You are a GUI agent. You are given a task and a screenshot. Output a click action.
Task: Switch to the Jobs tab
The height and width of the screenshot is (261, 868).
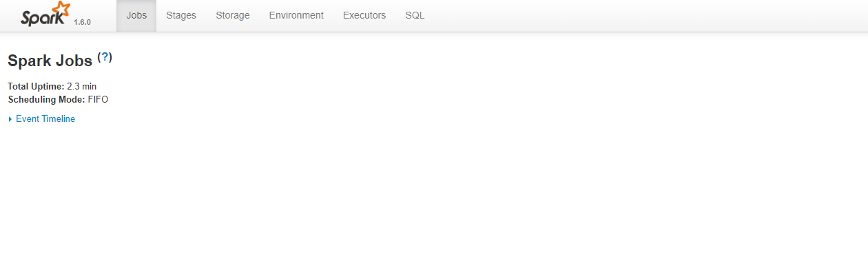click(136, 15)
